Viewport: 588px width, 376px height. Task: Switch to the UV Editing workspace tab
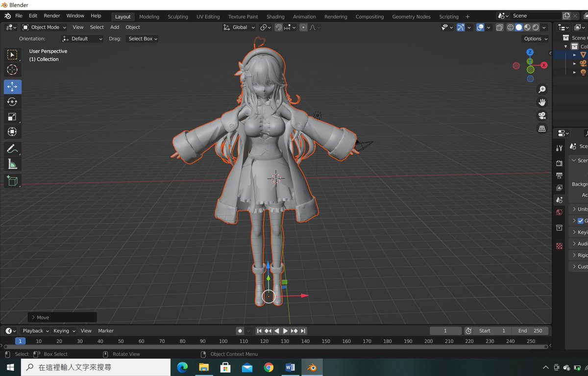pos(208,17)
